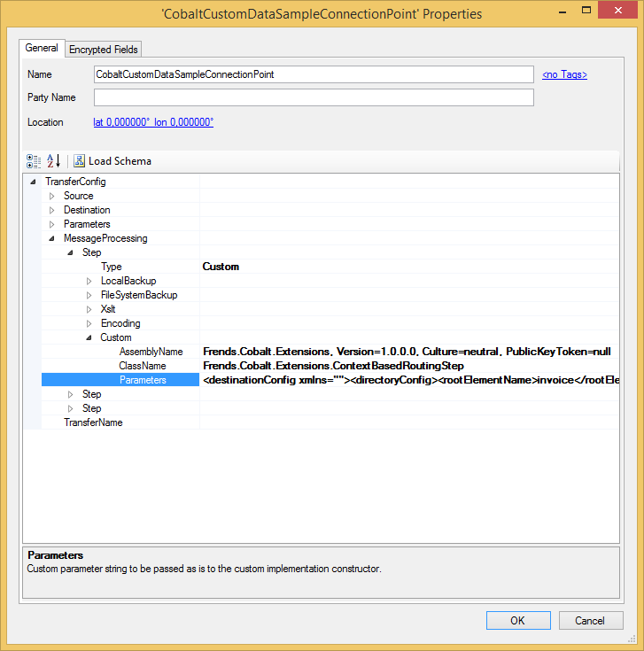Select the AssemblyName property
The width and height of the screenshot is (644, 651).
151,352
